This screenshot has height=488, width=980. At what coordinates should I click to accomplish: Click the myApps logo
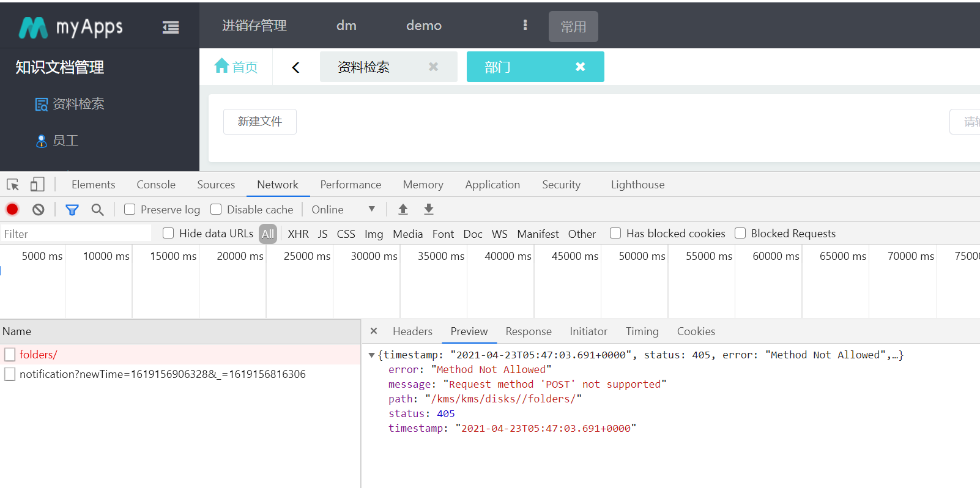pyautogui.click(x=70, y=27)
